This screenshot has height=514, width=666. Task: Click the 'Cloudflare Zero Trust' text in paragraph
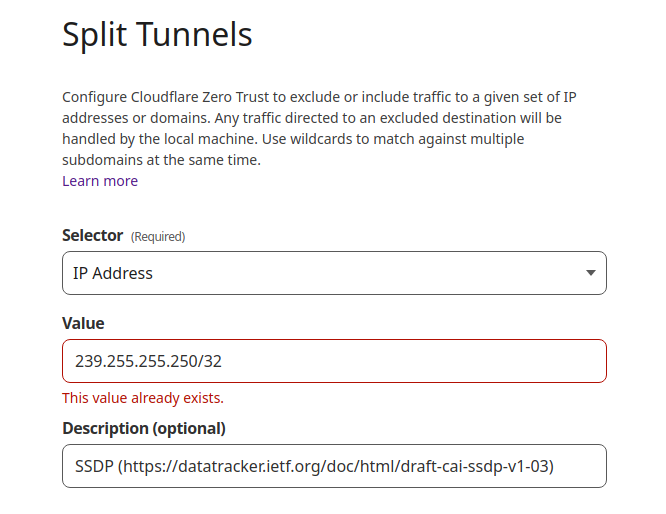tap(200, 97)
